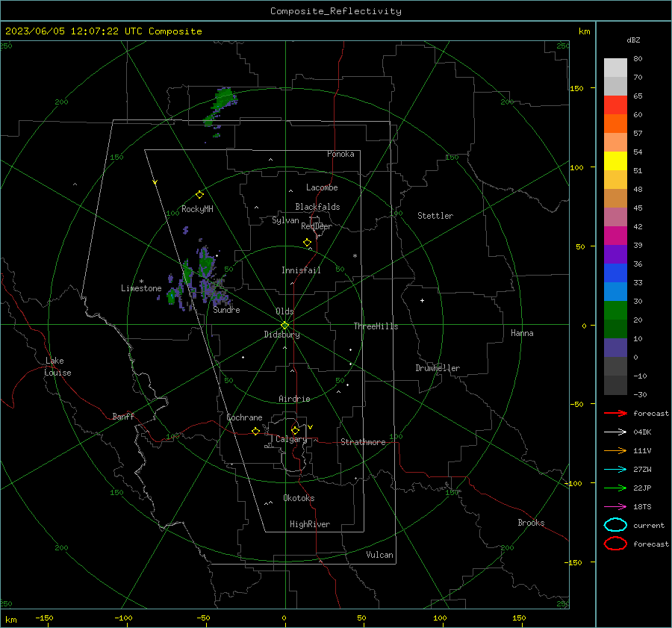Click the yellow diamond marker above Calgary

[x=295, y=430]
